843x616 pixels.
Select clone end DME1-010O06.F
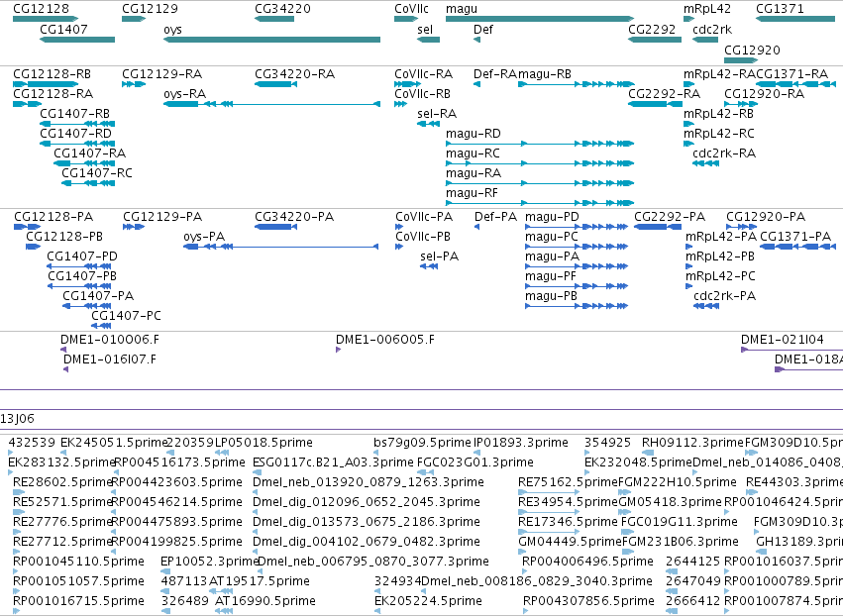tap(110, 340)
